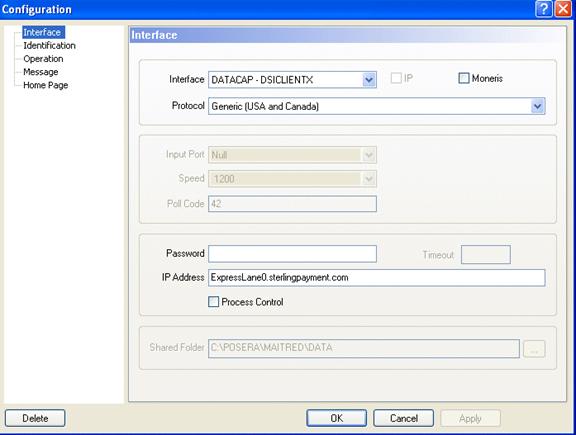Click the Shared Folder browse button
Screen dimensions: 576x435
tap(534, 348)
